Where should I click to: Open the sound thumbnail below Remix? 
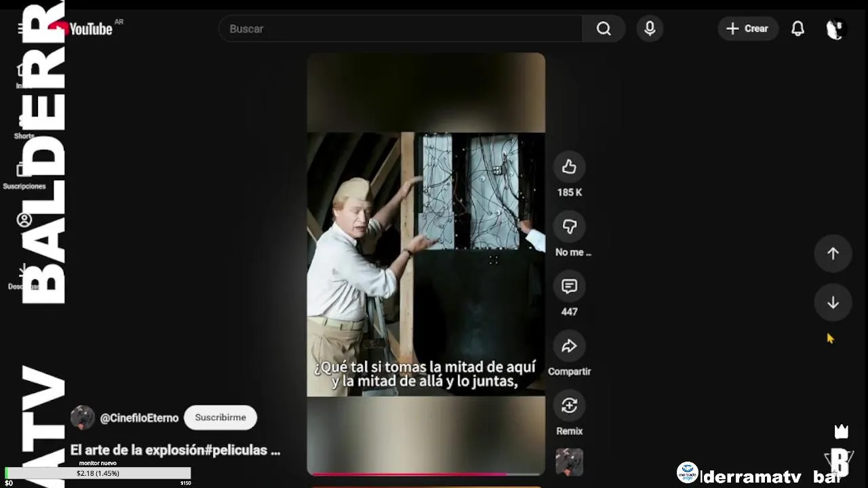[569, 462]
